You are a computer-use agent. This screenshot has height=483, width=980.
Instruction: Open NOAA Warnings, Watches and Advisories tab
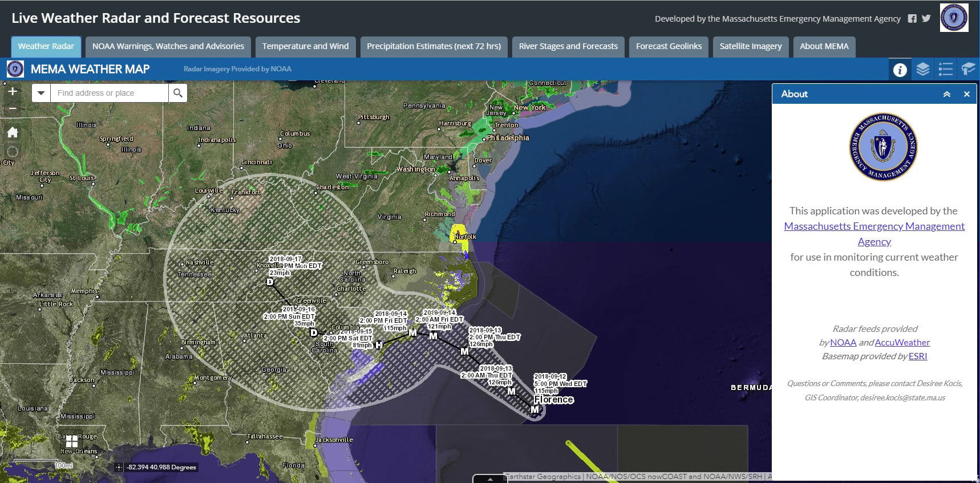click(168, 47)
